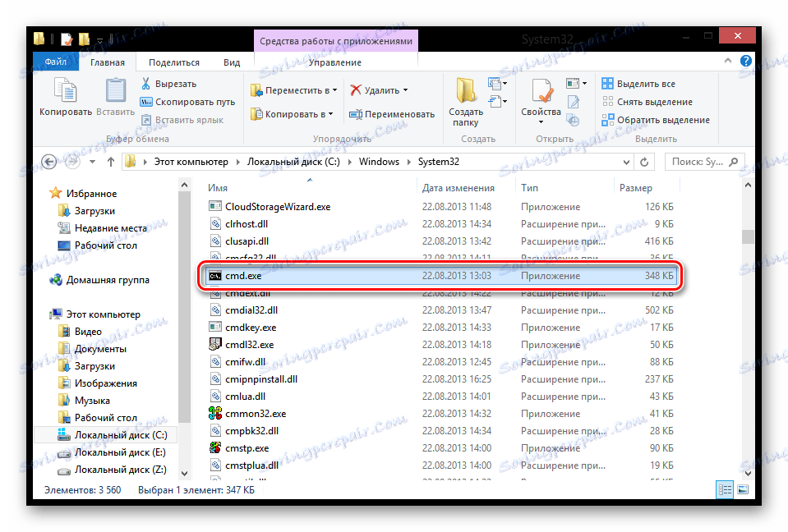Select all items via Выделить все

point(638,83)
